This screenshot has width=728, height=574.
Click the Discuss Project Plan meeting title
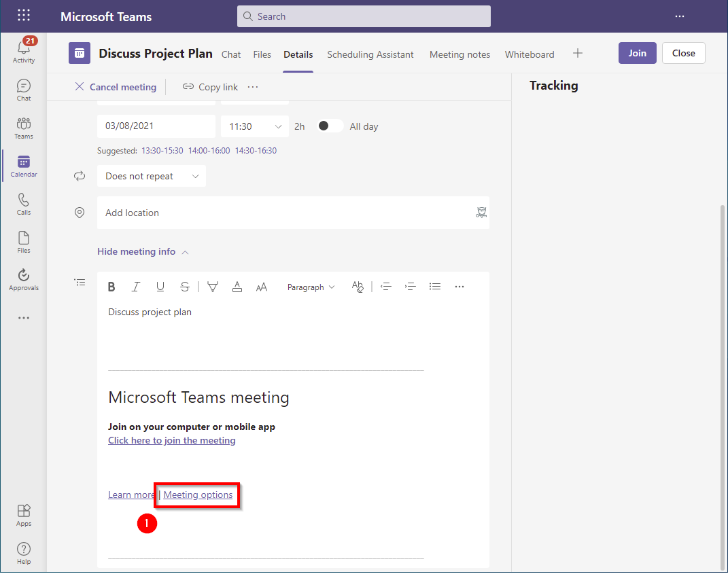tap(156, 54)
